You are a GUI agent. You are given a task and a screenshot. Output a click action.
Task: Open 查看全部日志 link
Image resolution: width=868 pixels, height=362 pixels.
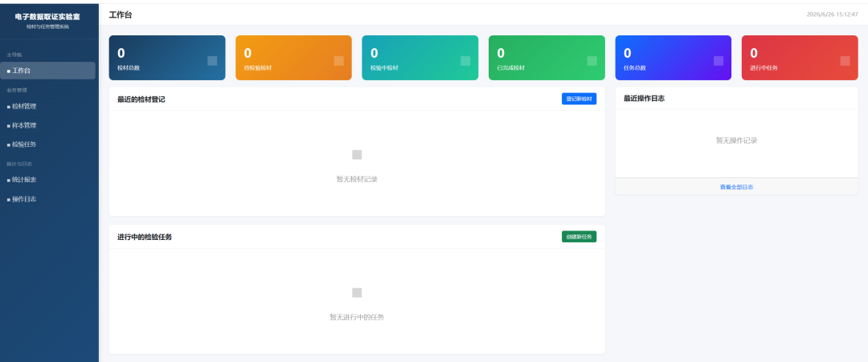(x=736, y=187)
